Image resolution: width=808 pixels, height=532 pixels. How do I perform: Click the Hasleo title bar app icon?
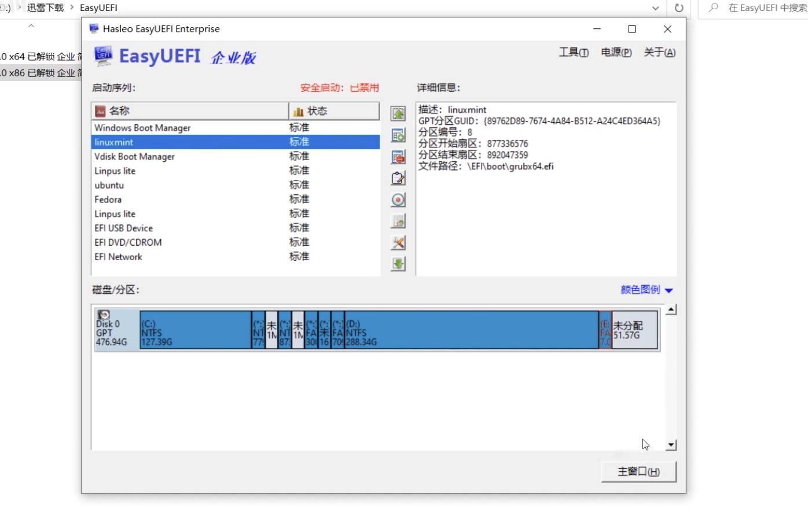pyautogui.click(x=94, y=28)
